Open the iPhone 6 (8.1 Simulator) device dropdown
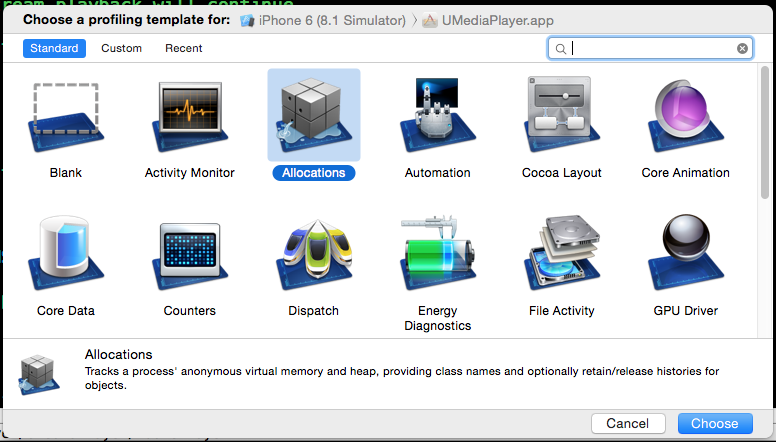 click(x=323, y=21)
